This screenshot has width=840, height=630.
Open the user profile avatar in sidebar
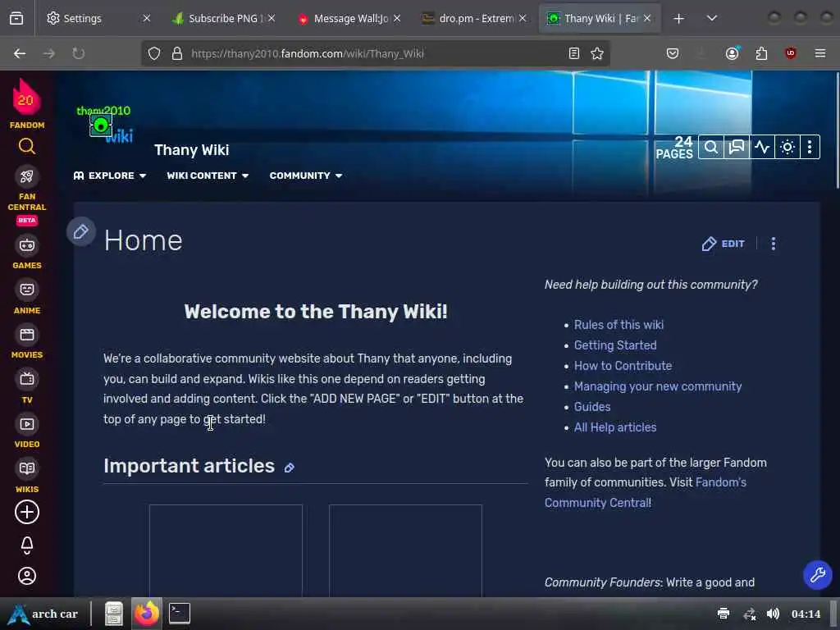[27, 576]
